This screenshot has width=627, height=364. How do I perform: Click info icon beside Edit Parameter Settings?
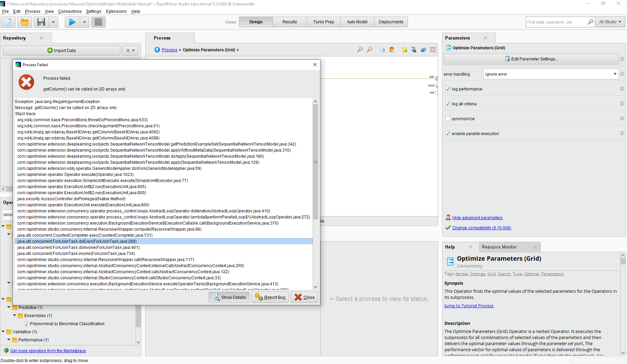coord(622,59)
